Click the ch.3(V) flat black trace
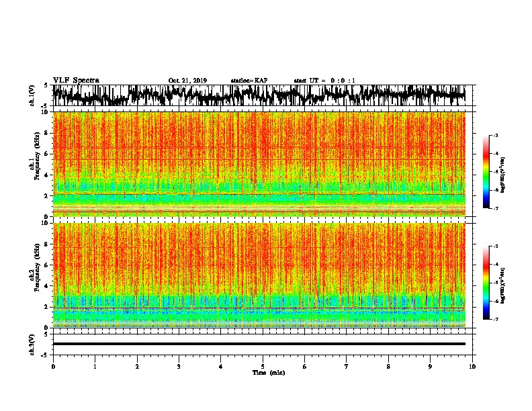Image resolution: width=532 pixels, height=411 pixels. pyautogui.click(x=259, y=344)
